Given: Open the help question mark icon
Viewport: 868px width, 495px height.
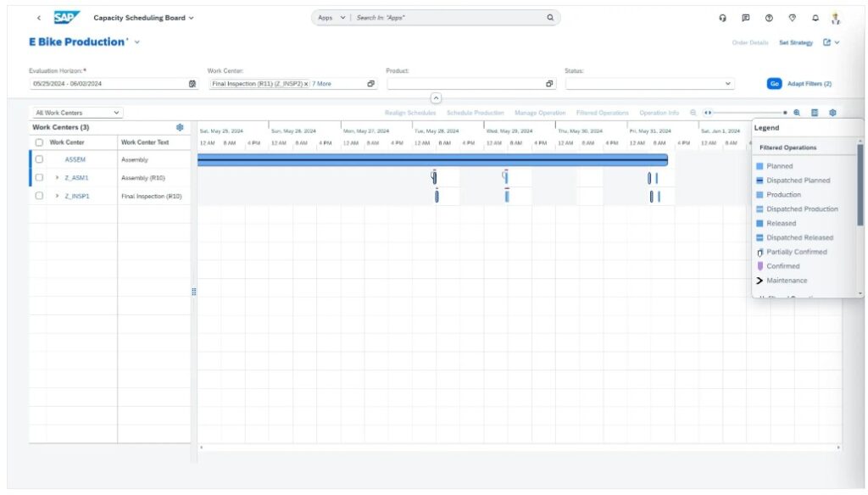Looking at the screenshot, I should pos(769,18).
